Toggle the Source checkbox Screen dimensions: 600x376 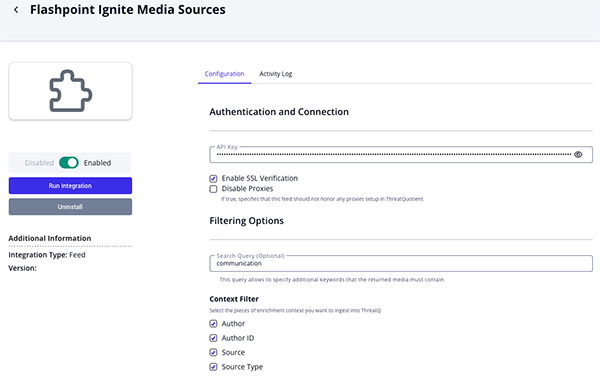(x=213, y=352)
